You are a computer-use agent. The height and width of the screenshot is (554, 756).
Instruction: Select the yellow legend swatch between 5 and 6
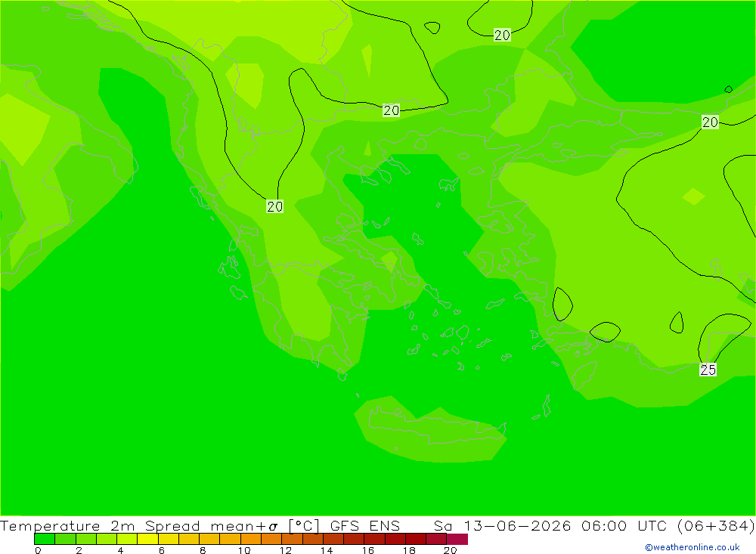tap(147, 539)
